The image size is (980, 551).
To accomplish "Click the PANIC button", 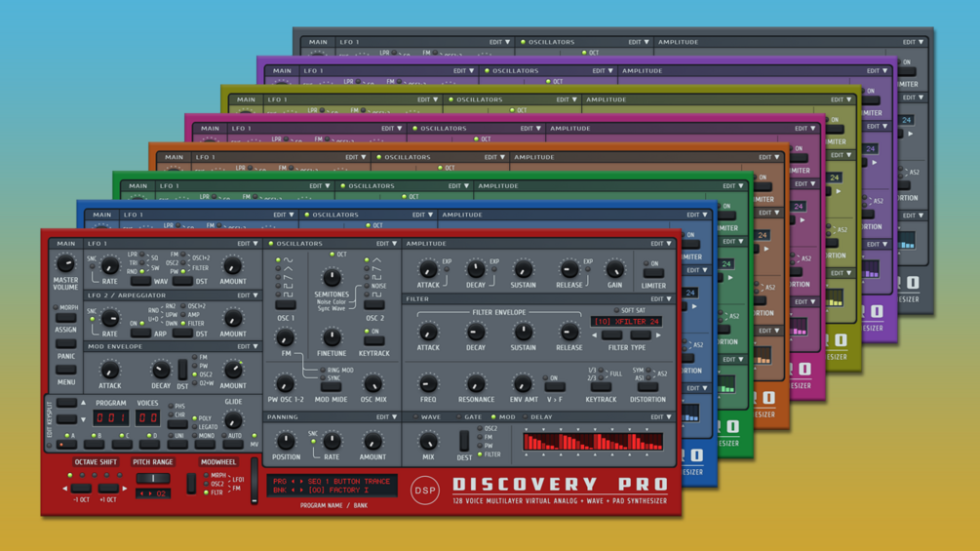I will click(65, 345).
